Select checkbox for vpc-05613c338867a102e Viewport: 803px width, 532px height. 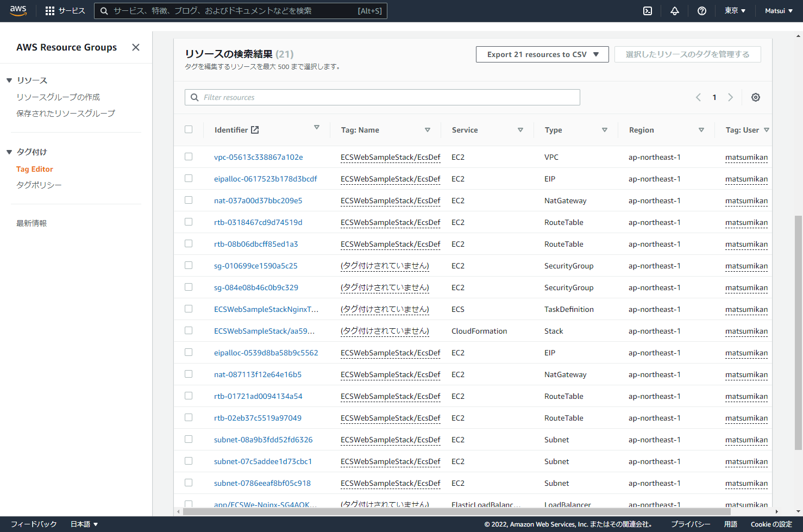click(189, 157)
